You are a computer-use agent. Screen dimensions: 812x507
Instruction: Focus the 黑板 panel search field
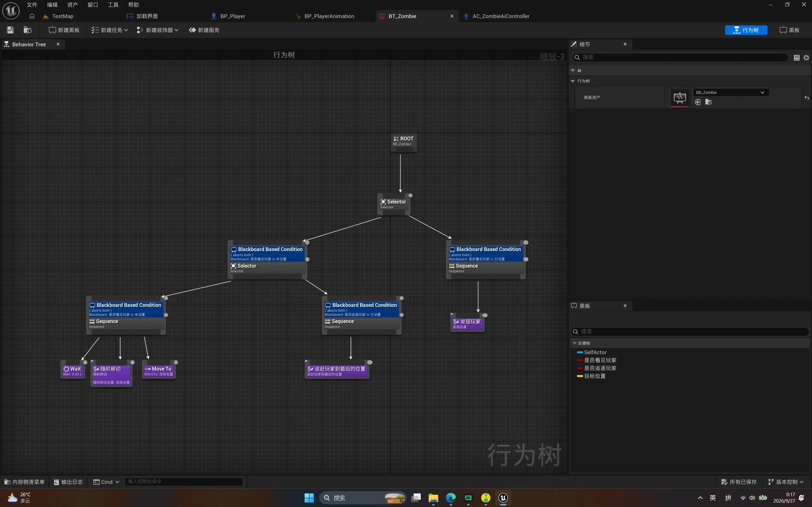pos(690,332)
